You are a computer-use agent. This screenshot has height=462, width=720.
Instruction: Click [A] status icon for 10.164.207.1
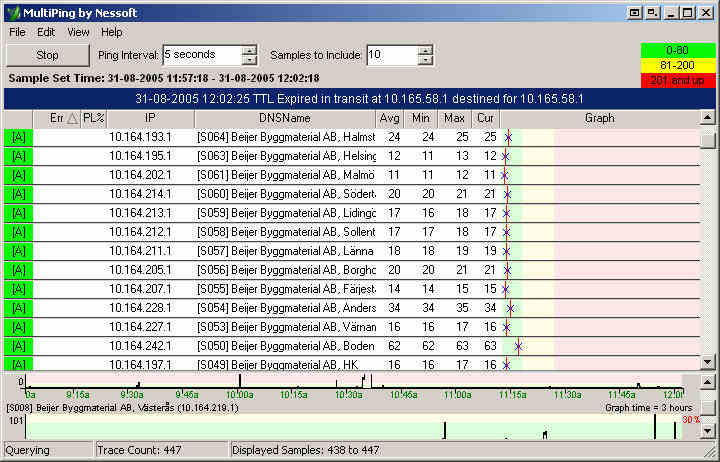[18, 289]
